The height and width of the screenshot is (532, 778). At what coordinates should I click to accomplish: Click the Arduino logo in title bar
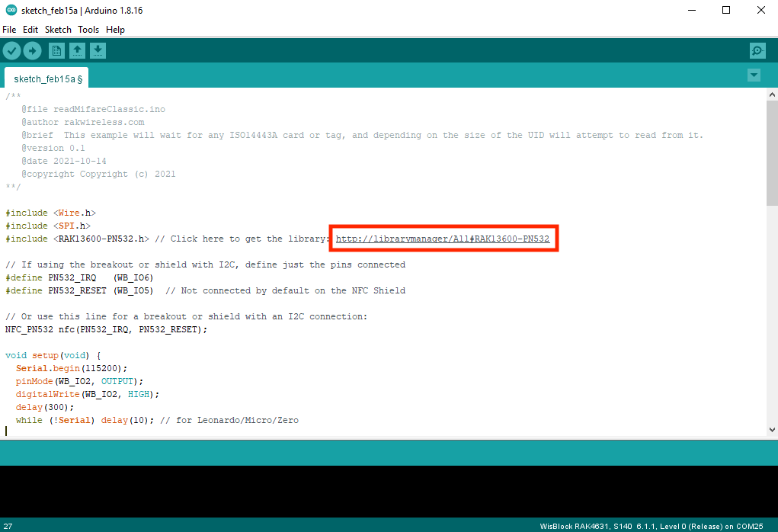click(11, 10)
